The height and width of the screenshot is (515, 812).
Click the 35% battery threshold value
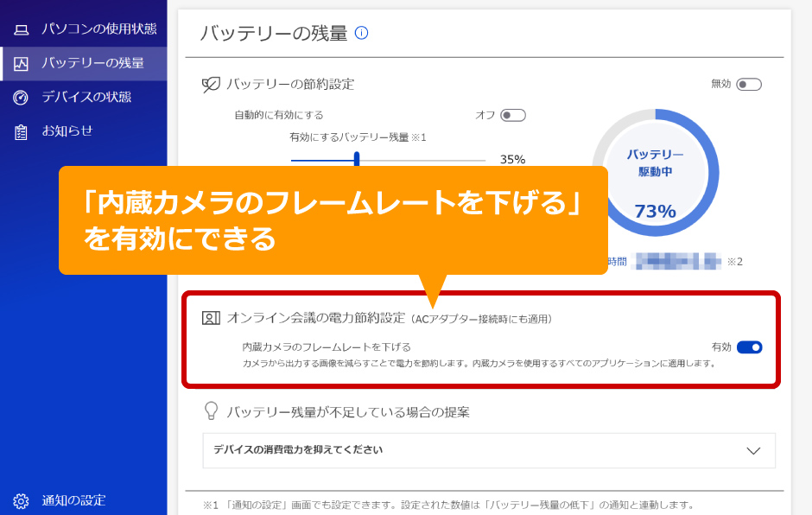tap(512, 159)
